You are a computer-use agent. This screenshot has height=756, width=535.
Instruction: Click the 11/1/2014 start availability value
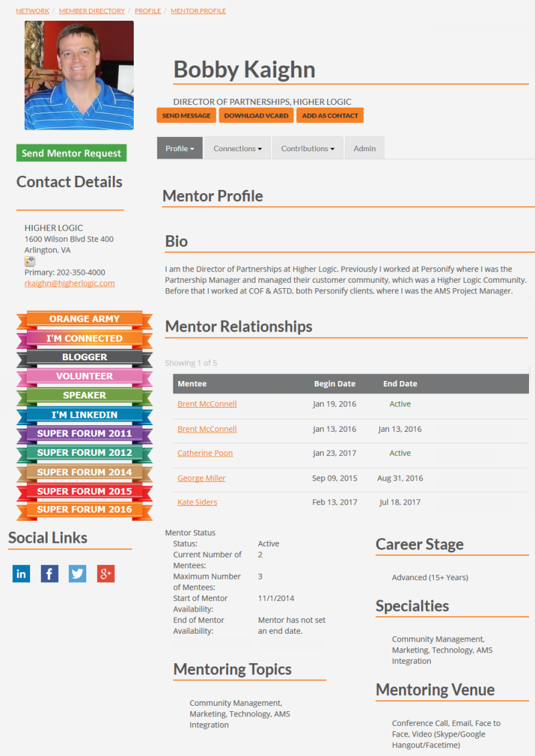point(276,598)
